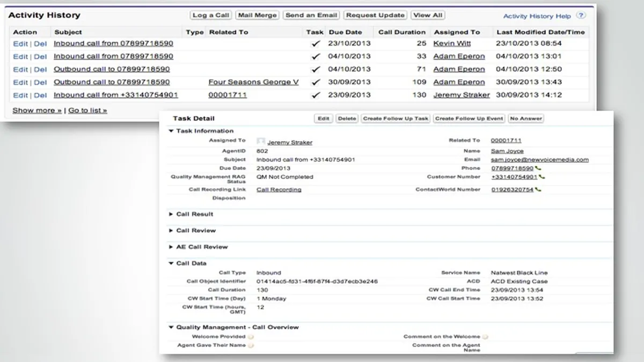Open the Activity History Help link

537,16
